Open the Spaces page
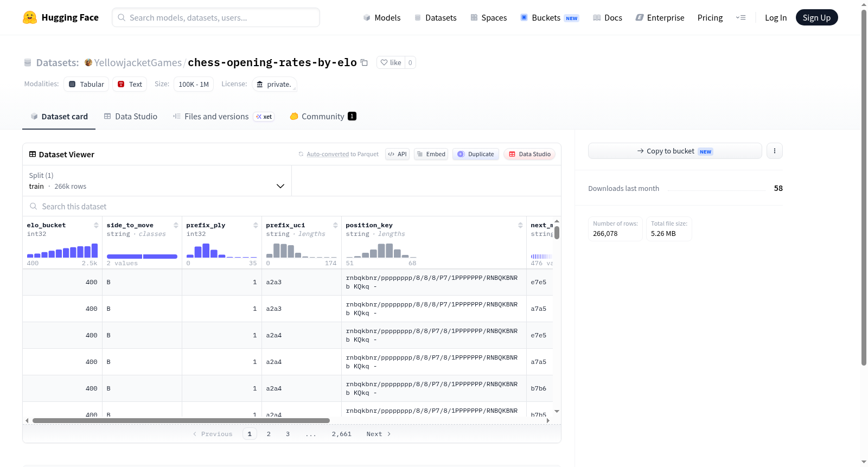Viewport: 868px width, 467px height. pyautogui.click(x=488, y=18)
